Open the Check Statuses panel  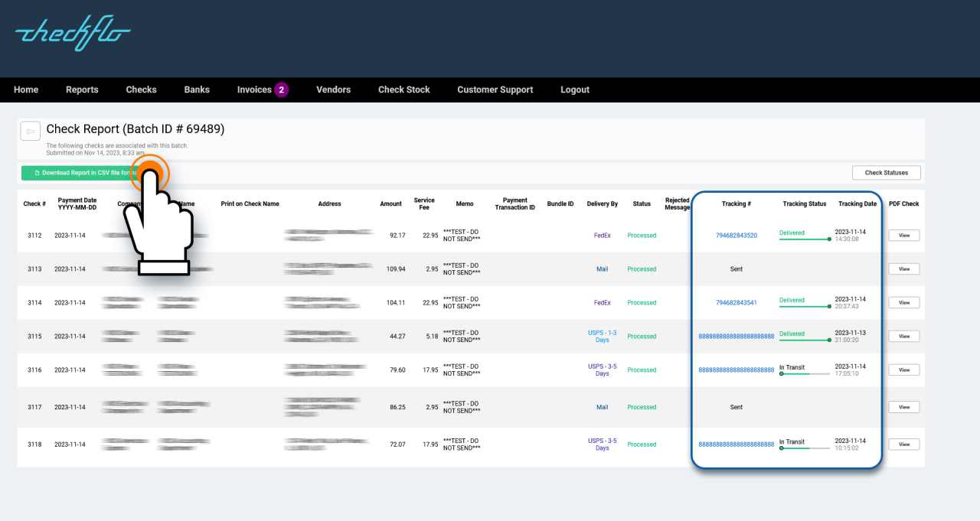[x=886, y=172]
